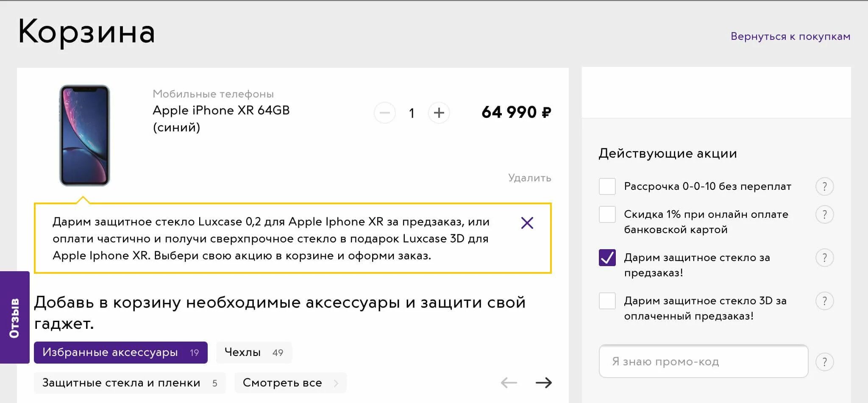Click the quantity value 1
868x403 pixels.
pyautogui.click(x=412, y=113)
